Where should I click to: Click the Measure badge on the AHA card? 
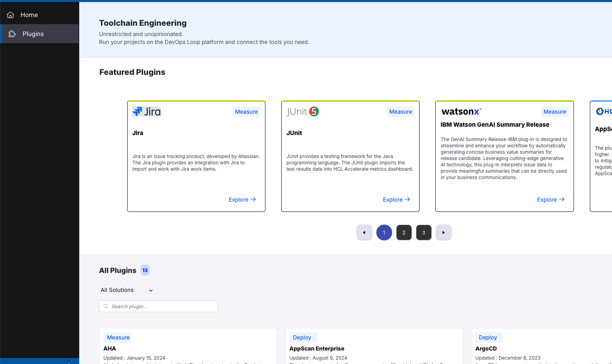click(118, 337)
